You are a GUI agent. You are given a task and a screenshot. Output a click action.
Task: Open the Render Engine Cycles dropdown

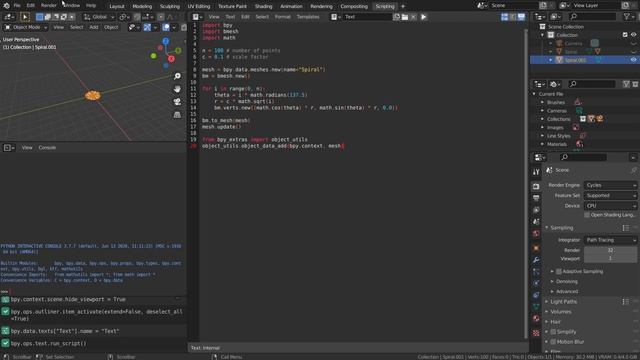pyautogui.click(x=610, y=185)
